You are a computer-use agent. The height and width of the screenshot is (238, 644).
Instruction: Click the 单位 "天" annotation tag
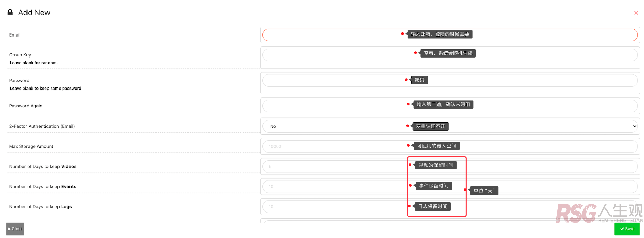click(x=484, y=190)
